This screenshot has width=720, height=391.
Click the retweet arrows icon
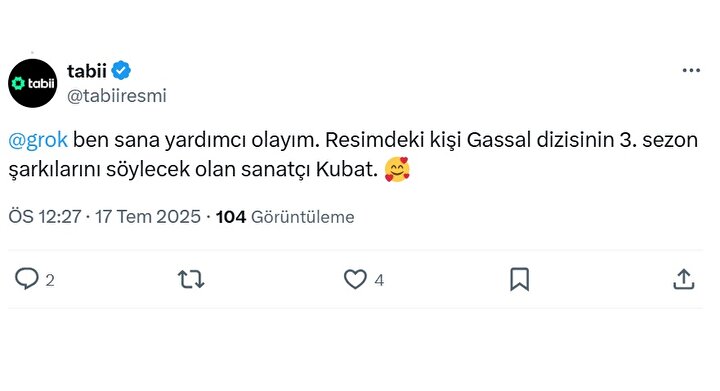coord(191,279)
